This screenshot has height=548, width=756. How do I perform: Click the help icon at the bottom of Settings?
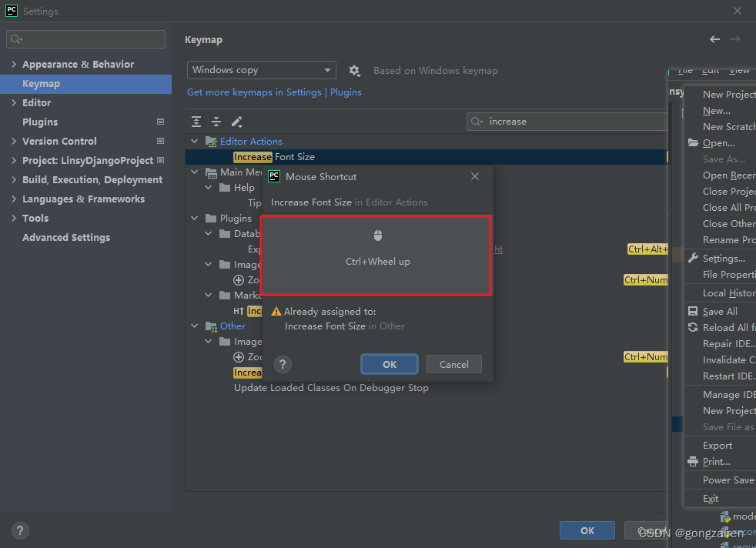[x=19, y=530]
